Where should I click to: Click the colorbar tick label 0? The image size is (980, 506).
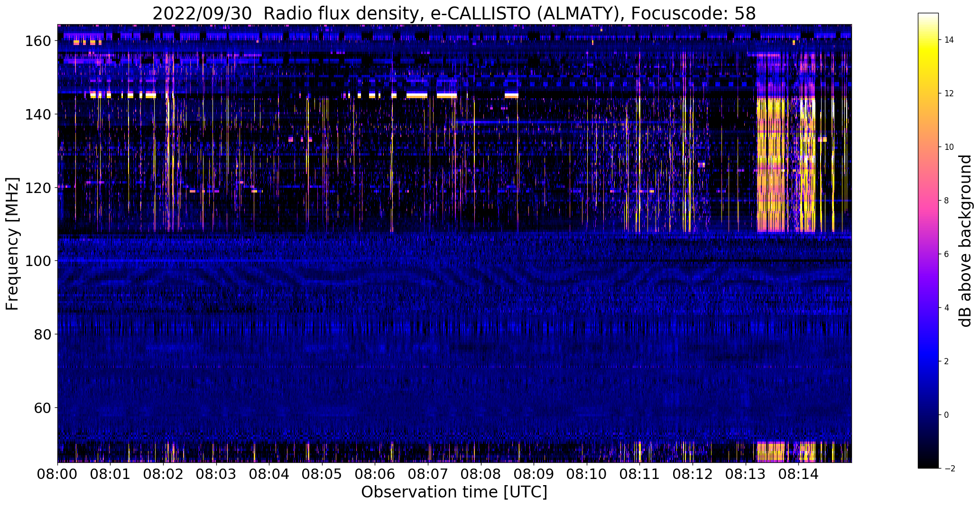[947, 415]
